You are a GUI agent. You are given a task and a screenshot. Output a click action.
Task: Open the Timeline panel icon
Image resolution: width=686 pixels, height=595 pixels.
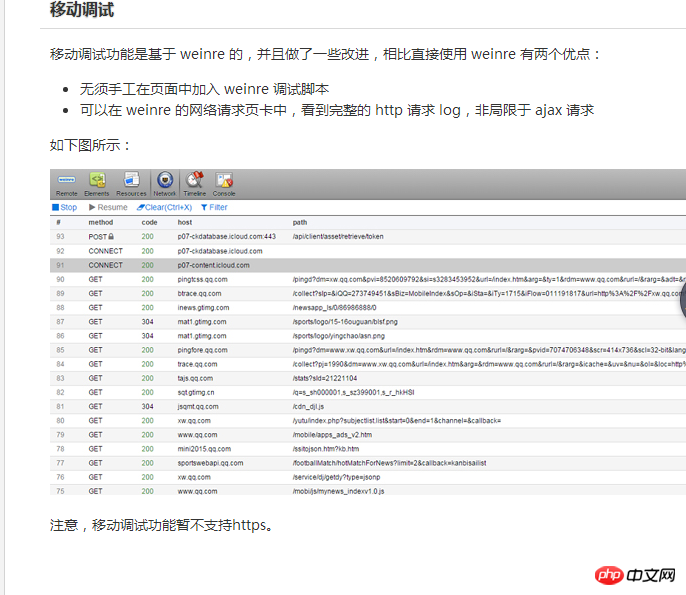[x=195, y=184]
